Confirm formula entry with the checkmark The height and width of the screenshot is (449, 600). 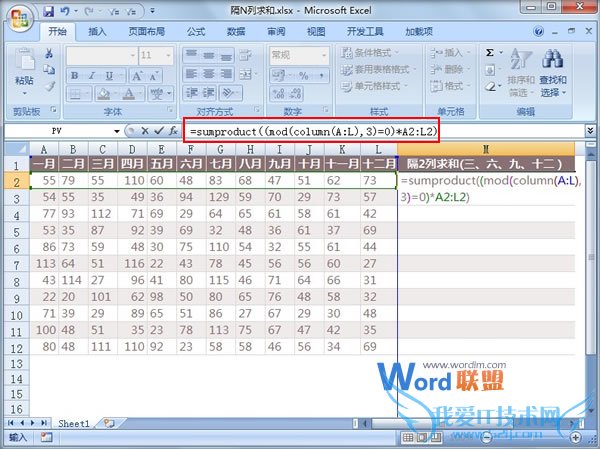[159, 131]
